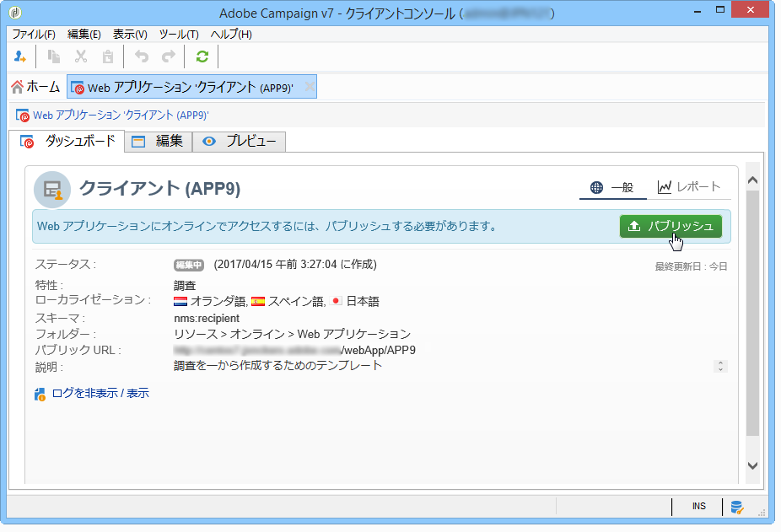Image resolution: width=781 pixels, height=532 pixels.
Task: Click the Redo arrow icon
Action: pyautogui.click(x=169, y=56)
